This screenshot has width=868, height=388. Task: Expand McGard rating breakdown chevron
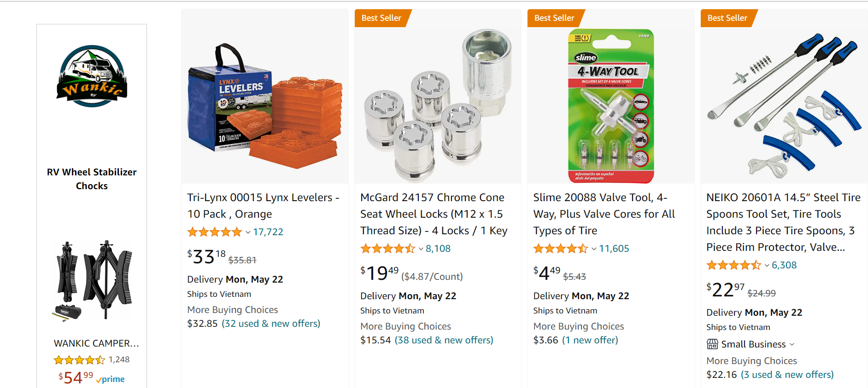pos(421,249)
